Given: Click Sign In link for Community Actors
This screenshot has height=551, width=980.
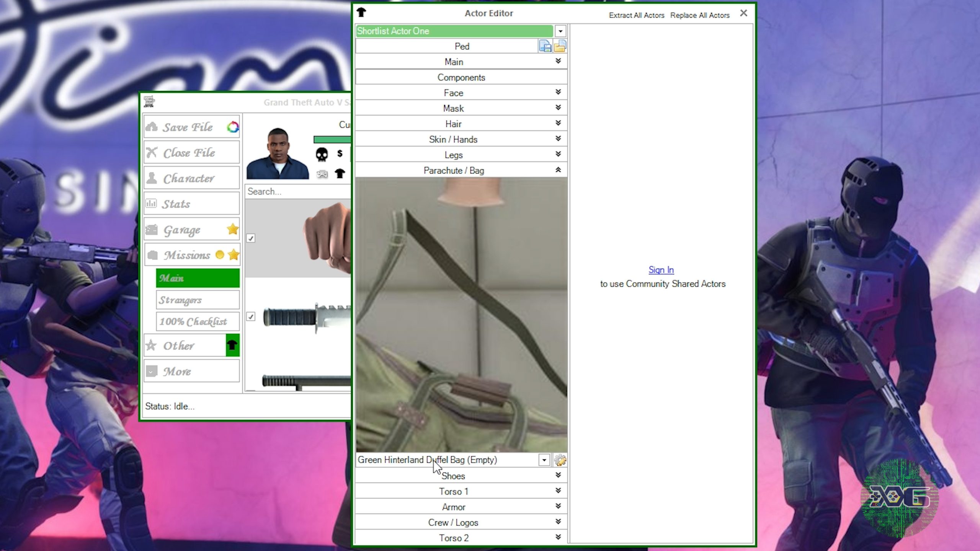Looking at the screenshot, I should pos(661,269).
